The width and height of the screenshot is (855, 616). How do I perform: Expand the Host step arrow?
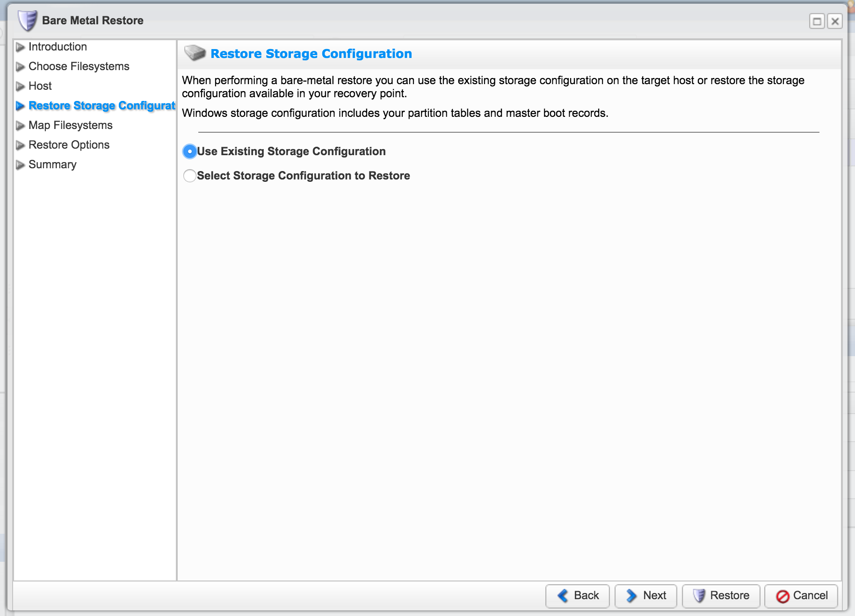coord(20,86)
